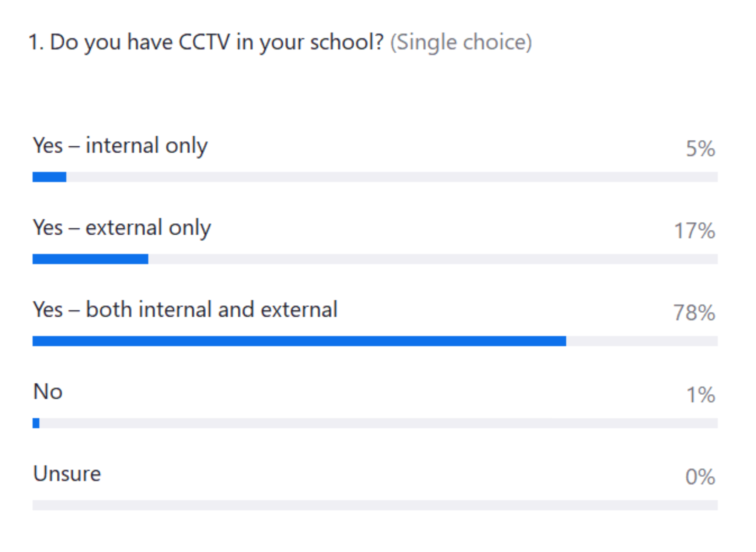Screen dimensions: 756x552
Task: Click the 0% result value
Action: [x=700, y=477]
